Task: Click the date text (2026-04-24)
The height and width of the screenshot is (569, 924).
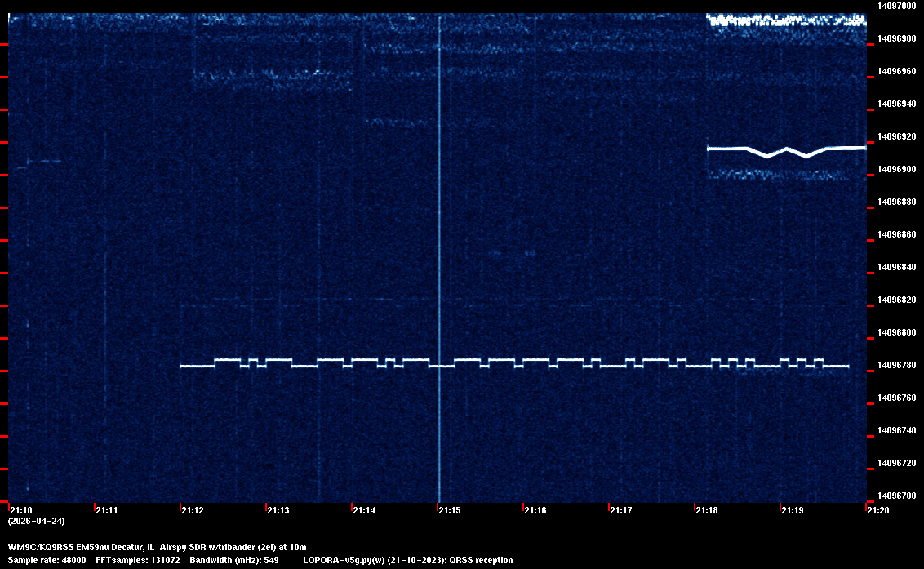Action: [36, 521]
